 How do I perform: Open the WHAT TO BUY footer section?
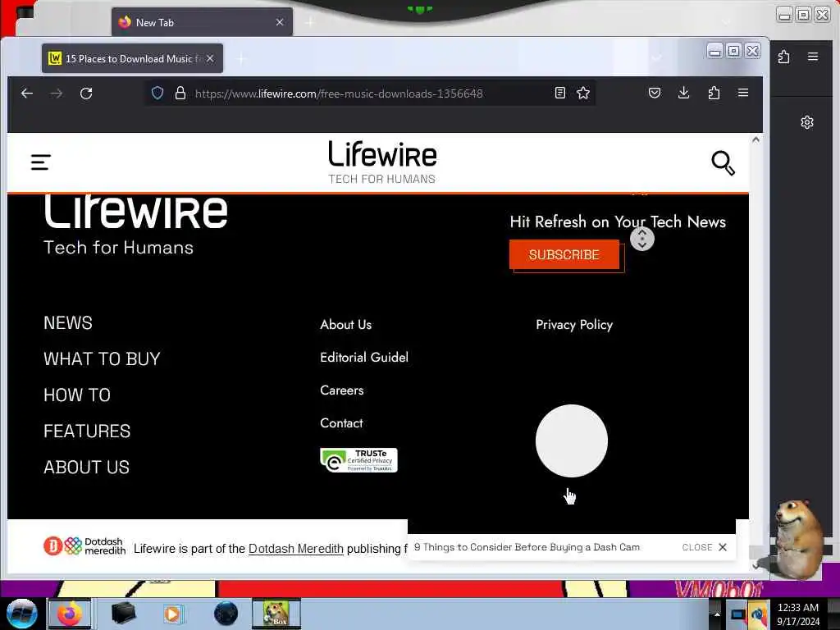pyautogui.click(x=102, y=359)
